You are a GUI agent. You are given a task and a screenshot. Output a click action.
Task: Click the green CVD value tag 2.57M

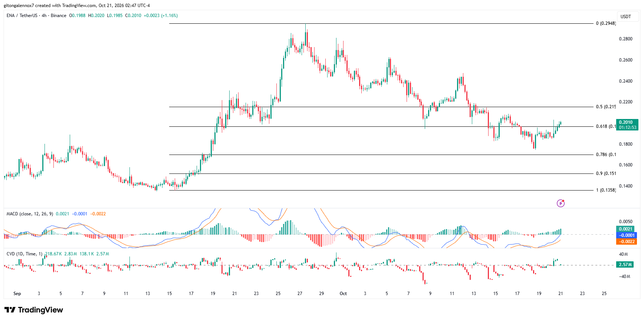click(x=625, y=265)
